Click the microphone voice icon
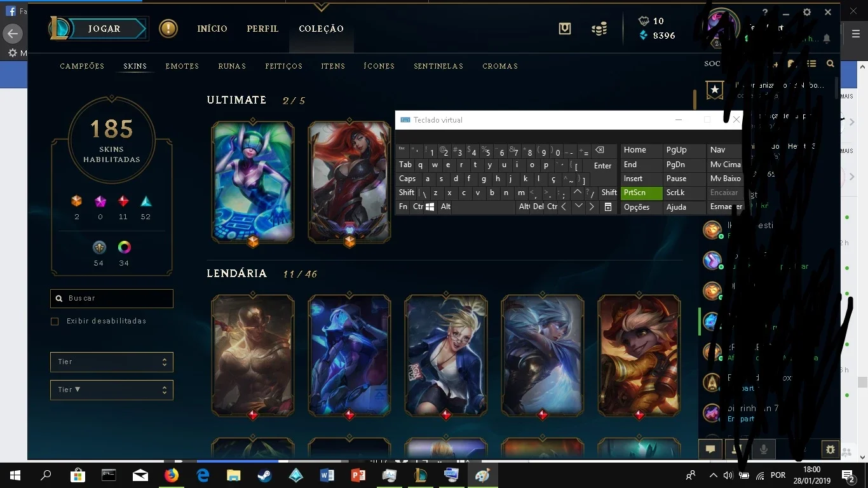 click(x=764, y=449)
